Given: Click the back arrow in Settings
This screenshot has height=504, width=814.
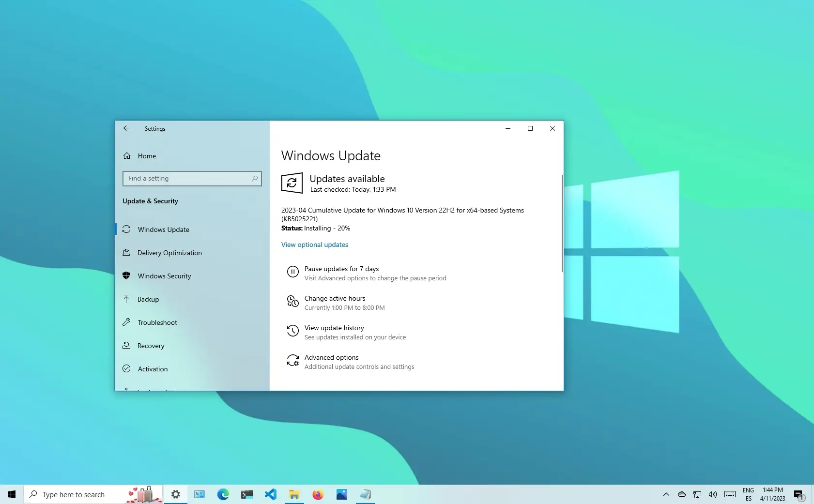Looking at the screenshot, I should (x=126, y=128).
